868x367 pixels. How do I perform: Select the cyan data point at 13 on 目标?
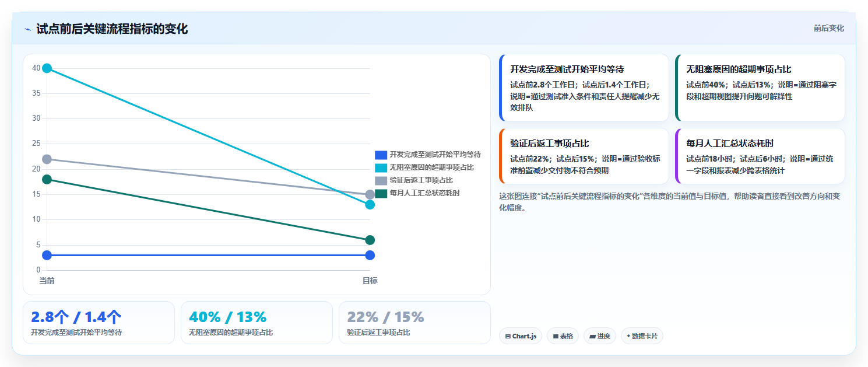[x=370, y=204]
